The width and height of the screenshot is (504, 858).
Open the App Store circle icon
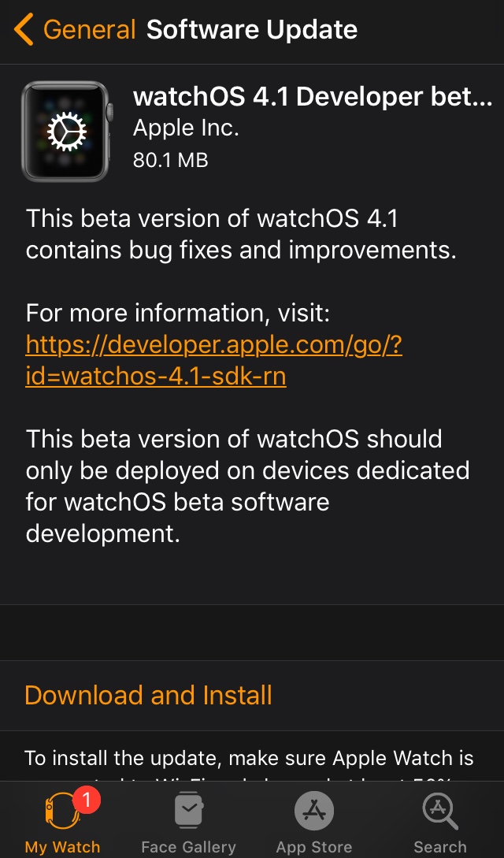[x=313, y=811]
